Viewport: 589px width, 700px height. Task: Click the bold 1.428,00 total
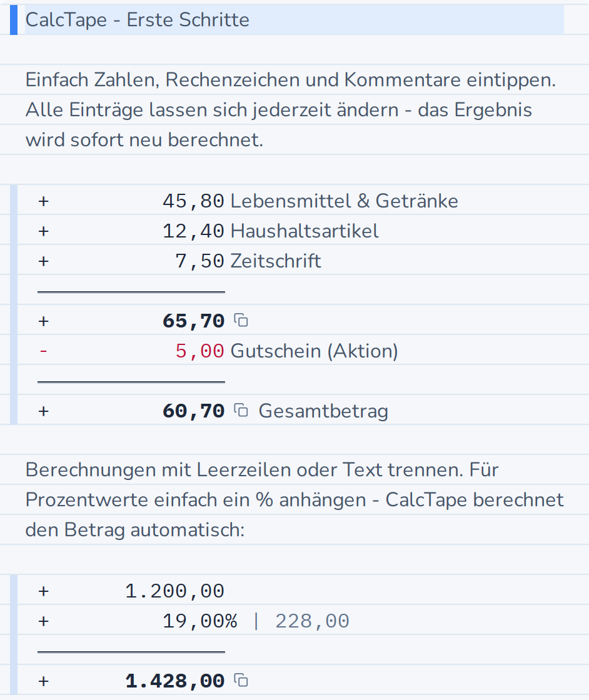(x=174, y=681)
